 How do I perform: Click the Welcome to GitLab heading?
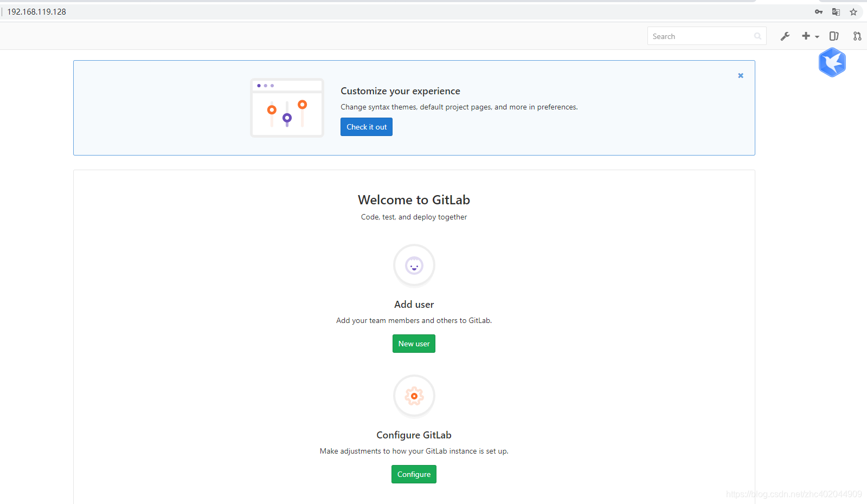[414, 200]
